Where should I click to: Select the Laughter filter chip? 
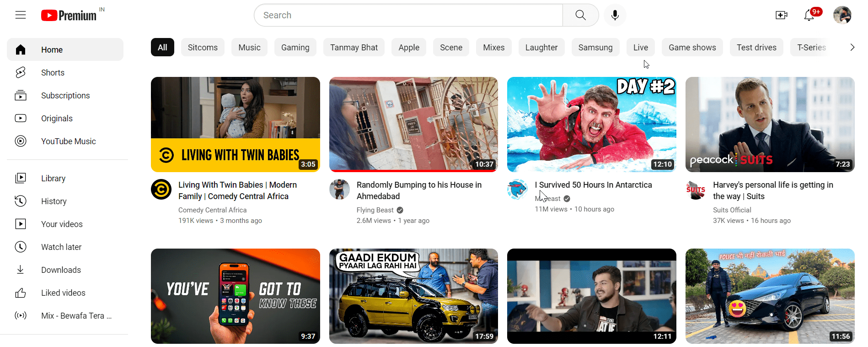(541, 47)
